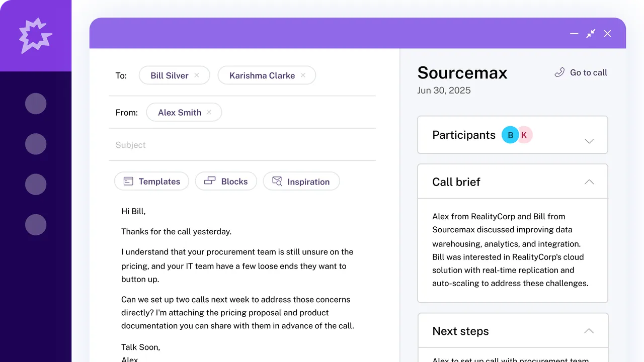Expand the Participants section chevron
The width and height of the screenshot is (644, 362).
click(x=589, y=141)
